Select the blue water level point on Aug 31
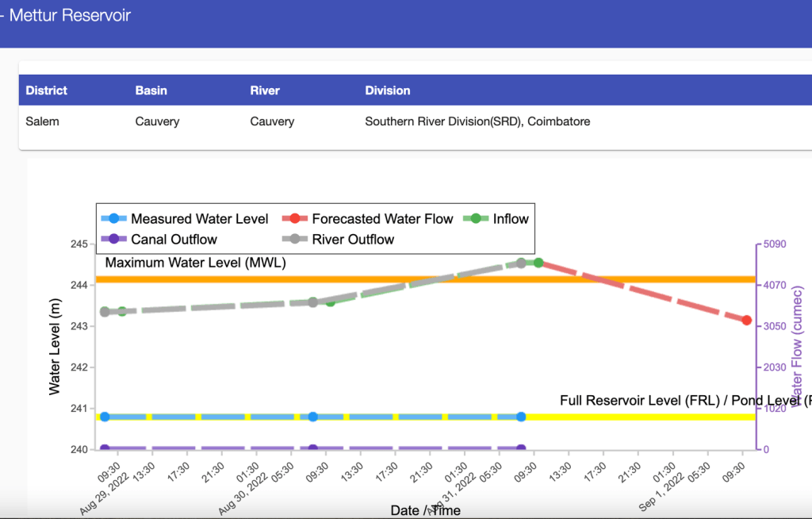Image resolution: width=812 pixels, height=519 pixels. coord(521,417)
